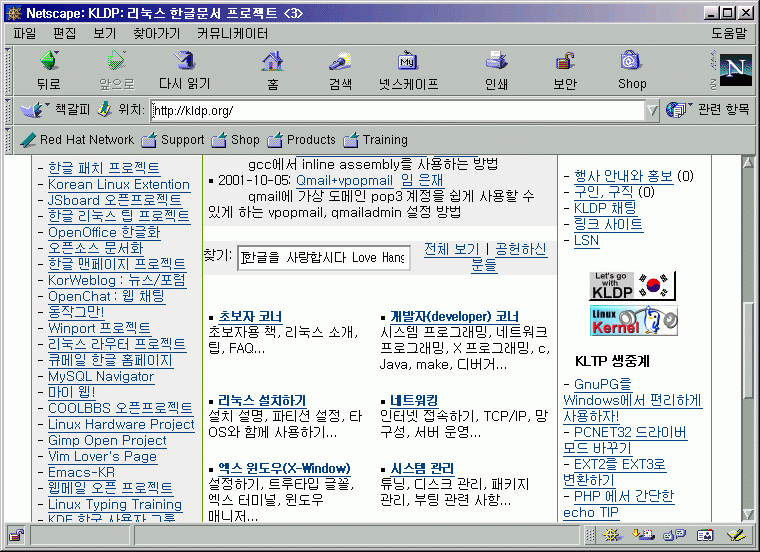Image resolution: width=760 pixels, height=552 pixels.
Task: Open the 파일 (File) menu
Action: (x=25, y=33)
